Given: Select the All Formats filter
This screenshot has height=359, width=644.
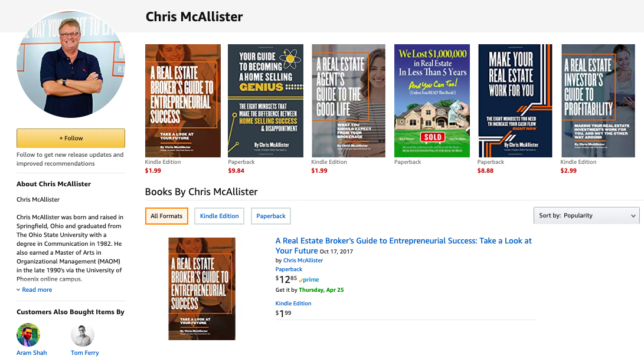Looking at the screenshot, I should 166,216.
